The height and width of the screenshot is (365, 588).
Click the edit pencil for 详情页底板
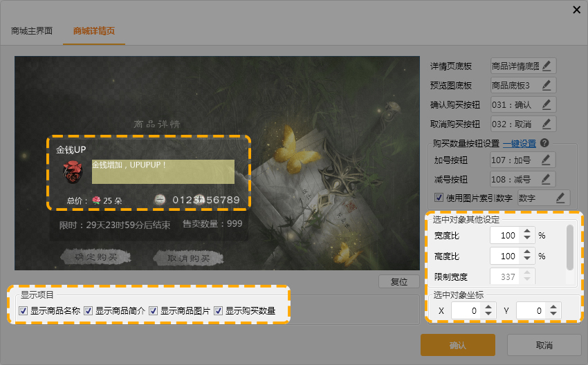click(546, 66)
